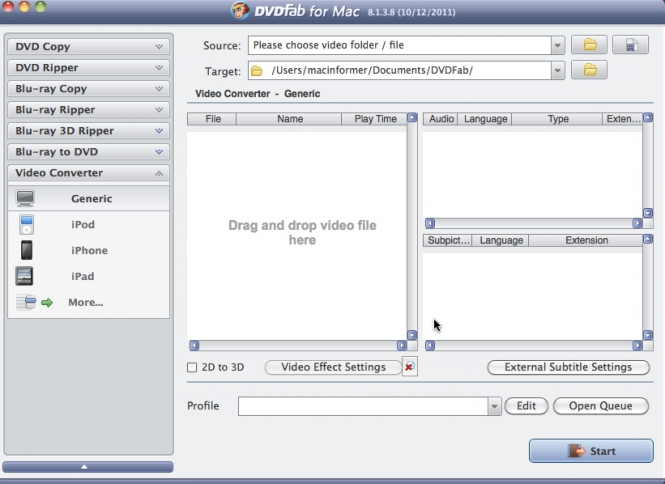665x484 pixels.
Task: Click subpicture list down scroll arrow
Action: click(x=648, y=335)
